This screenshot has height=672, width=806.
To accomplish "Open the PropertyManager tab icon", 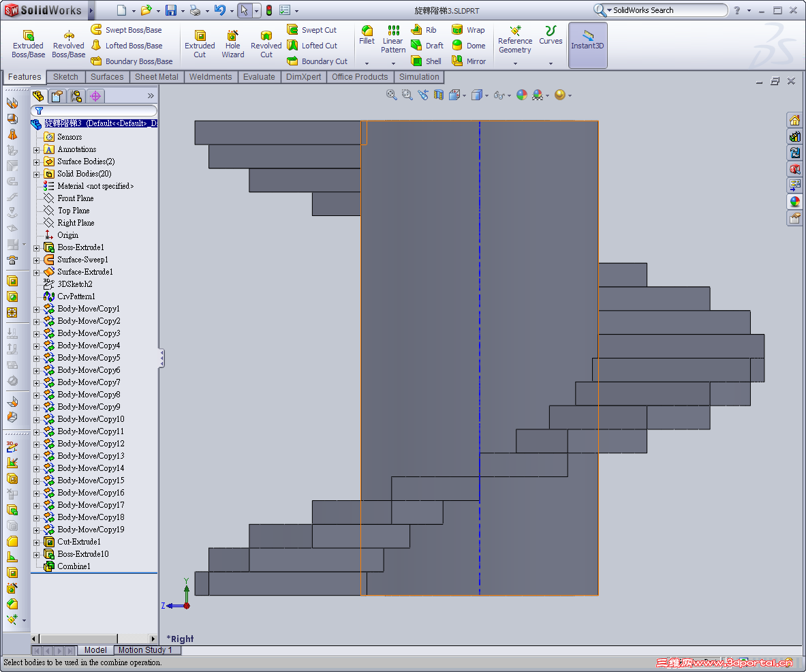I will (57, 96).
